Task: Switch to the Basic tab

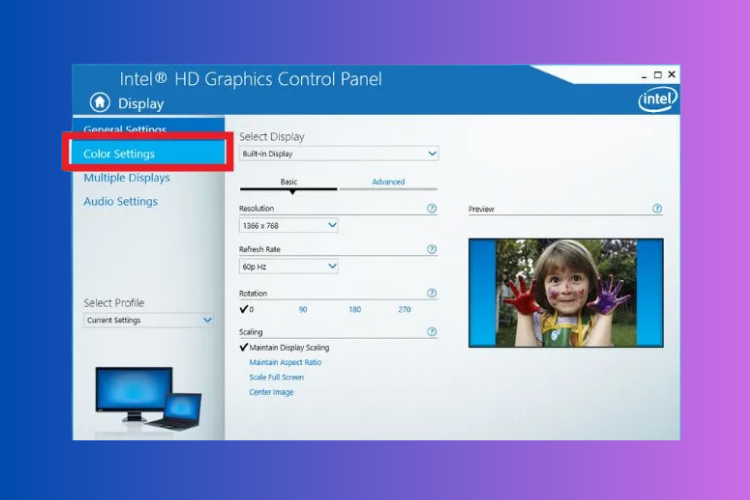Action: 288,182
